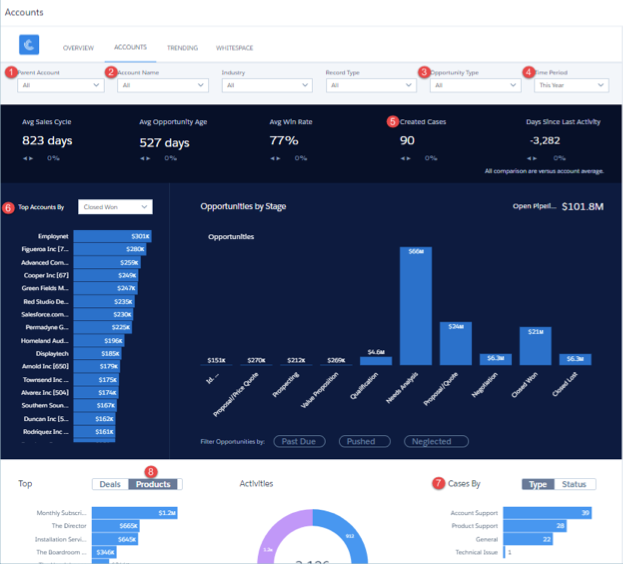Select the Closed Lost $6.3M stage bar
623x564 pixels.
[575, 359]
